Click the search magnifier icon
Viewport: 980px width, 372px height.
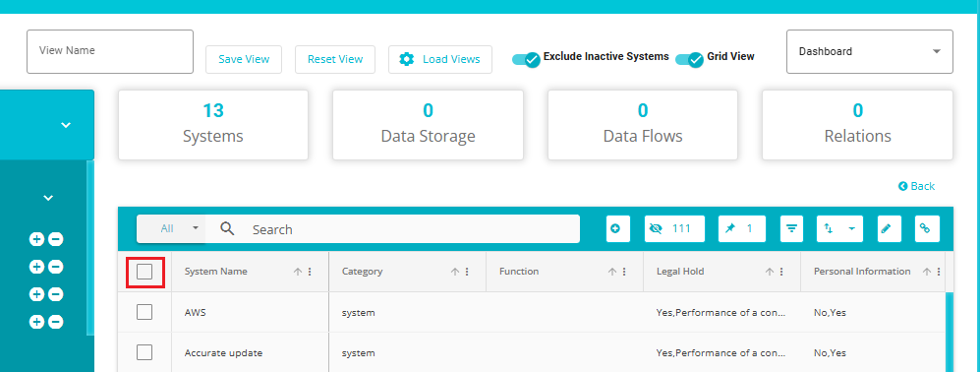[227, 229]
